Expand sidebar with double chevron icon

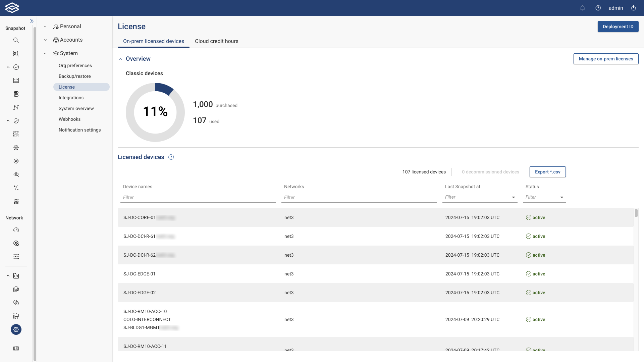point(32,21)
